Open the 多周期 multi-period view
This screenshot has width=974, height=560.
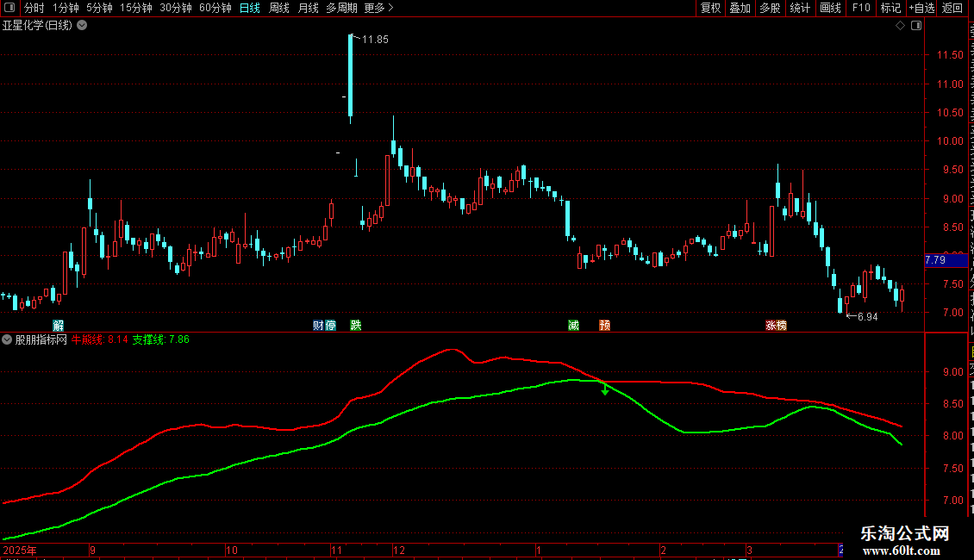[x=341, y=8]
